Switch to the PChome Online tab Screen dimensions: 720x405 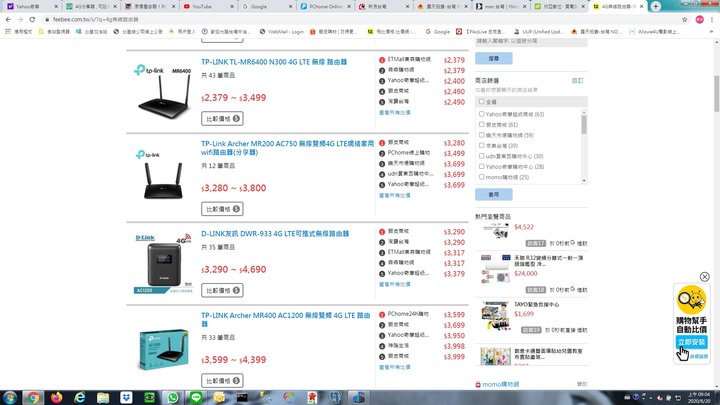pyautogui.click(x=324, y=6)
